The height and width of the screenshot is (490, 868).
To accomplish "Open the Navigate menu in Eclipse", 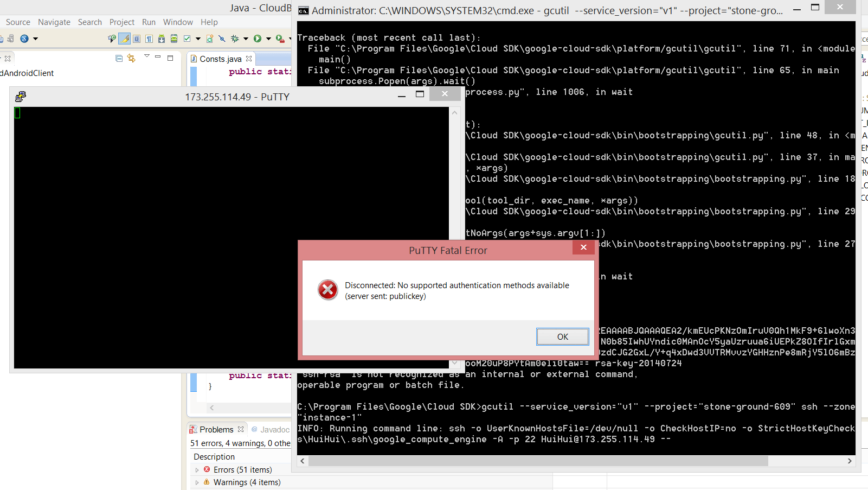I will [x=54, y=22].
